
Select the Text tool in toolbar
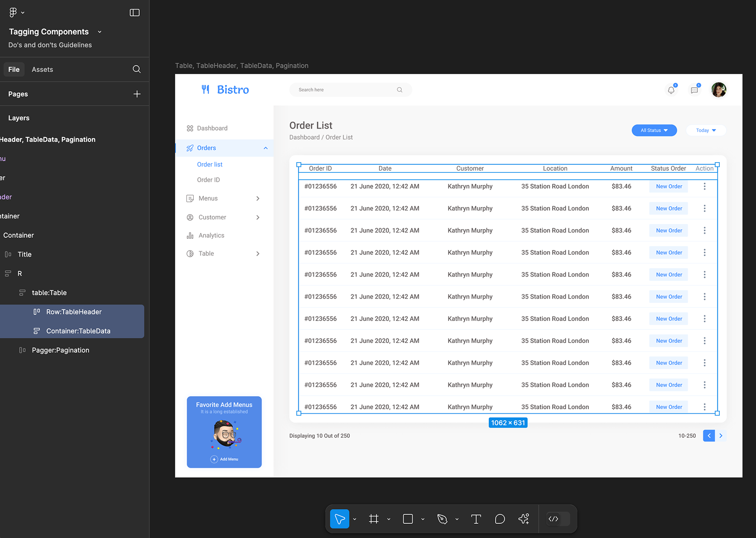pos(476,519)
